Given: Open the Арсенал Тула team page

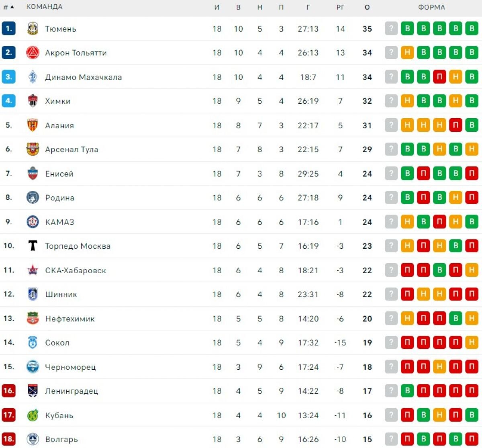Looking at the screenshot, I should 71,149.
